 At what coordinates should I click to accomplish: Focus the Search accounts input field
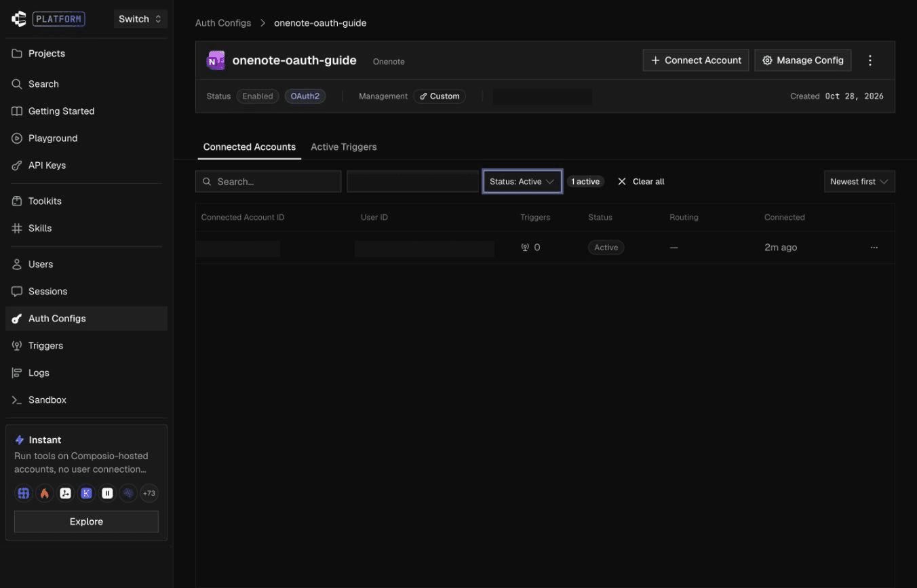pos(269,182)
